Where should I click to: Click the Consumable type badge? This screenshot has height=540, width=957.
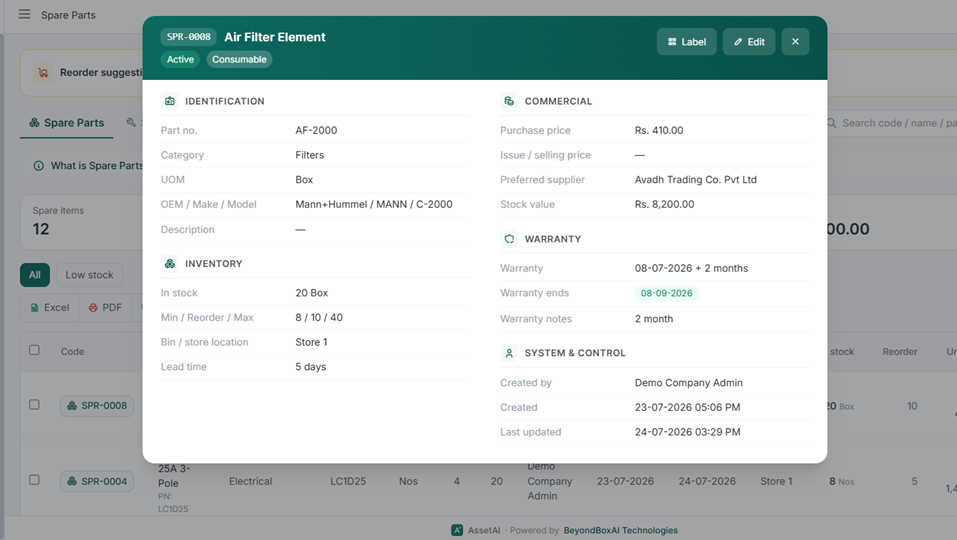239,59
